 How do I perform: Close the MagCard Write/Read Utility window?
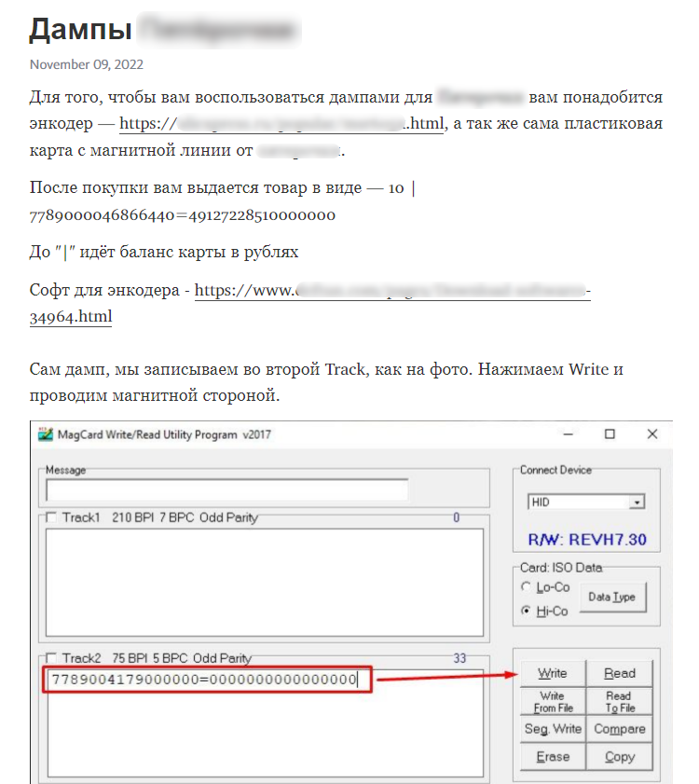[652, 434]
